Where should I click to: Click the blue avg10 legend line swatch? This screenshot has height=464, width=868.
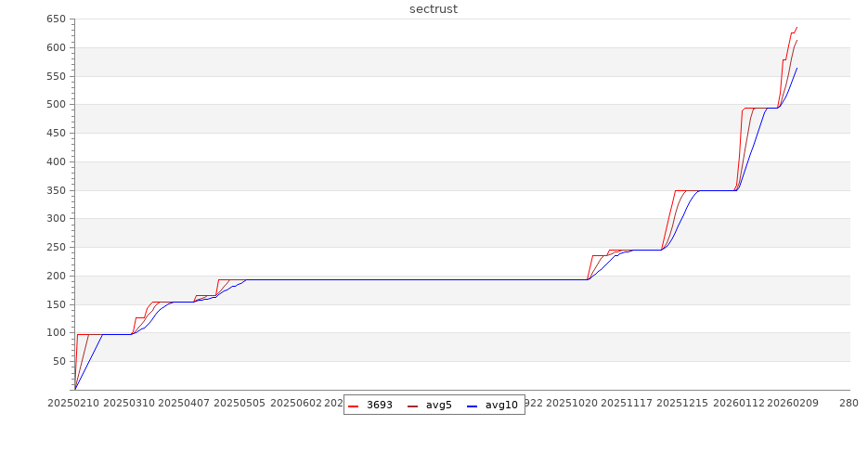(x=473, y=406)
